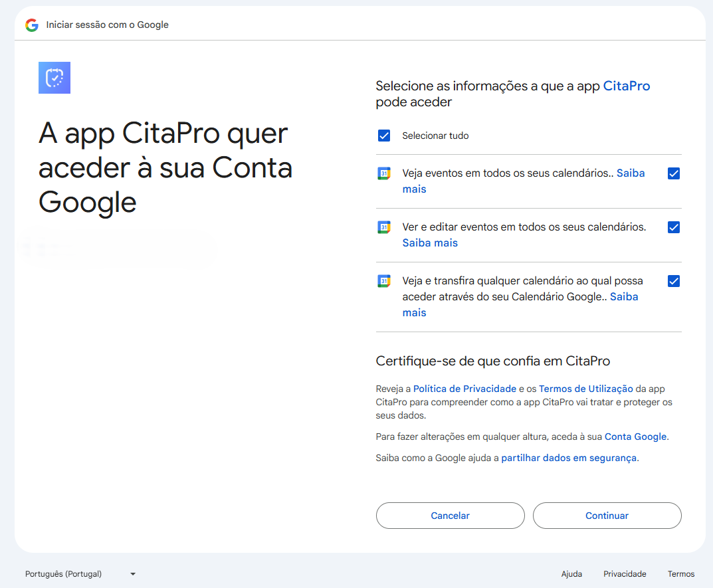Screen dimensions: 713x588
Task: Click 'Certifique-se de que confia em CitaPro' heading
Action: [x=493, y=361]
